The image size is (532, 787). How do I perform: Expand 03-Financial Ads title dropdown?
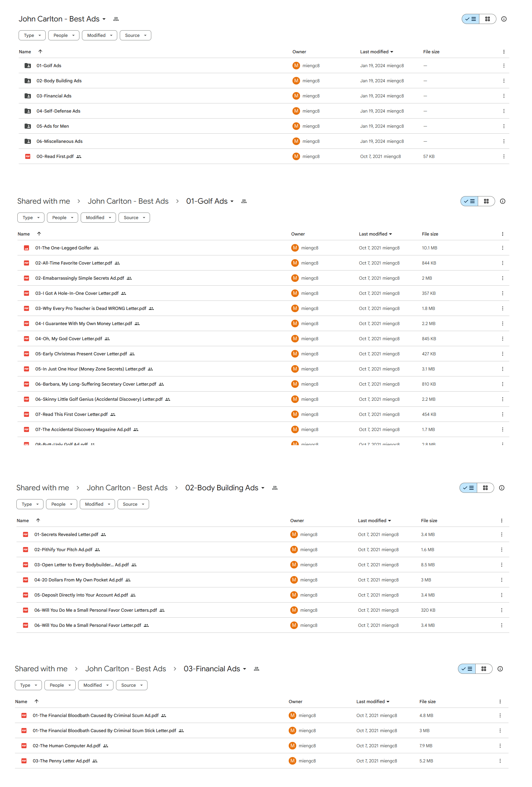click(x=244, y=668)
